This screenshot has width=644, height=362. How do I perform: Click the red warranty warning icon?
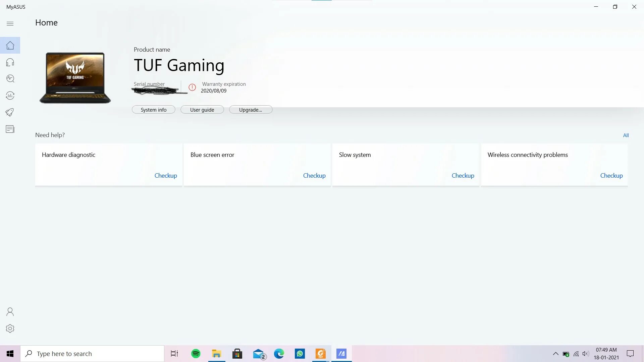pyautogui.click(x=192, y=87)
